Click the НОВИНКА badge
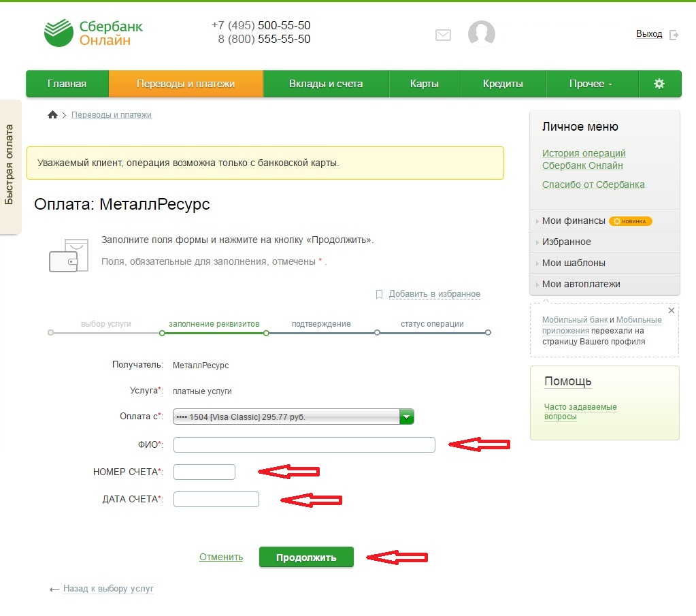The width and height of the screenshot is (696, 616). click(x=630, y=221)
